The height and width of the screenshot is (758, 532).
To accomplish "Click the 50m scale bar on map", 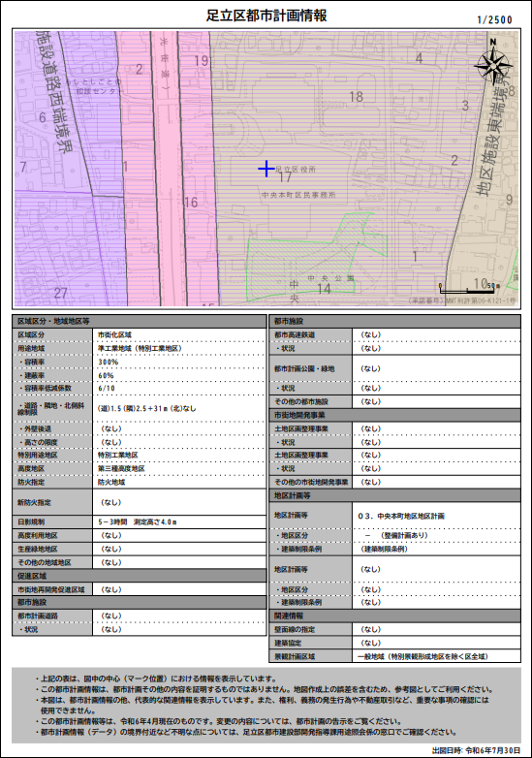I will 469,288.
